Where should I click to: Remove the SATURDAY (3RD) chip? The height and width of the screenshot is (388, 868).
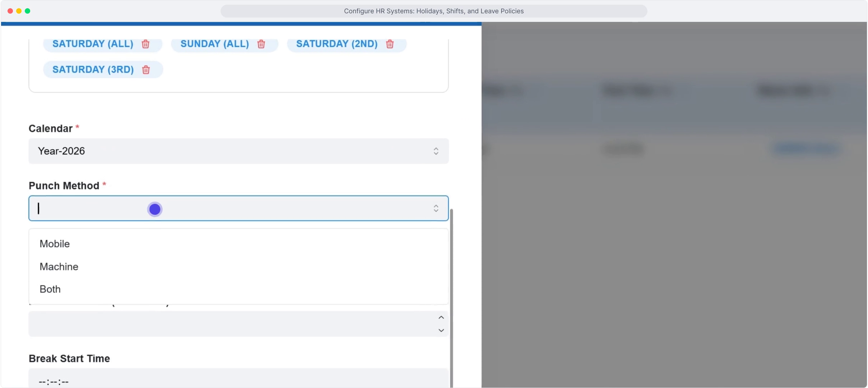(146, 70)
